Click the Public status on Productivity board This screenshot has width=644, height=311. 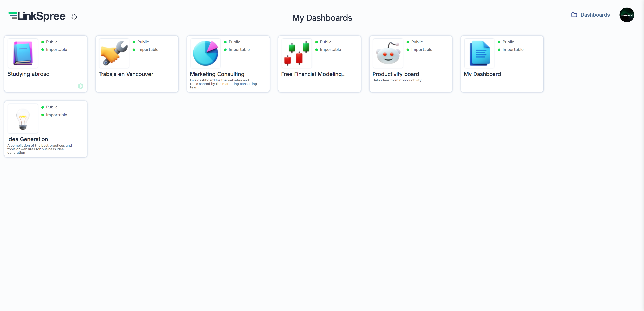click(x=417, y=42)
